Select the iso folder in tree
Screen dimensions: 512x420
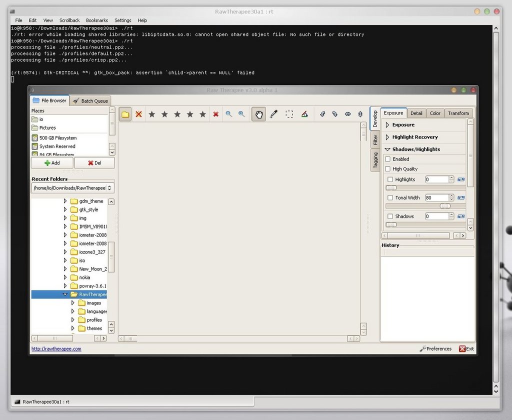pyautogui.click(x=82, y=260)
